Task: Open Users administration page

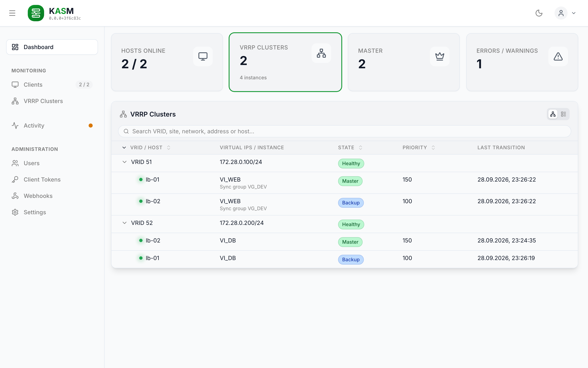Action: pos(52,163)
